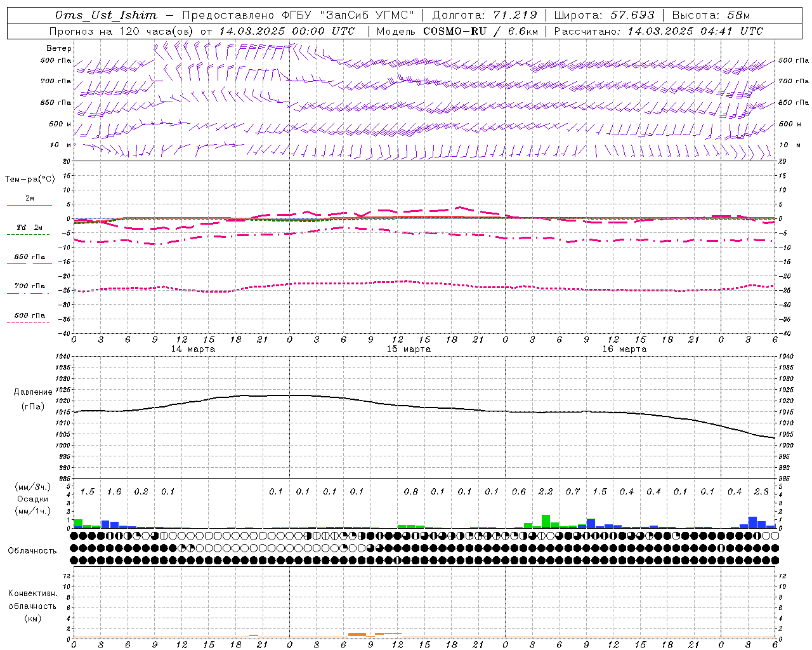This screenshot has width=812, height=650.
Task: Click the '500 гПа' temperature legend entry
Action: [x=30, y=315]
